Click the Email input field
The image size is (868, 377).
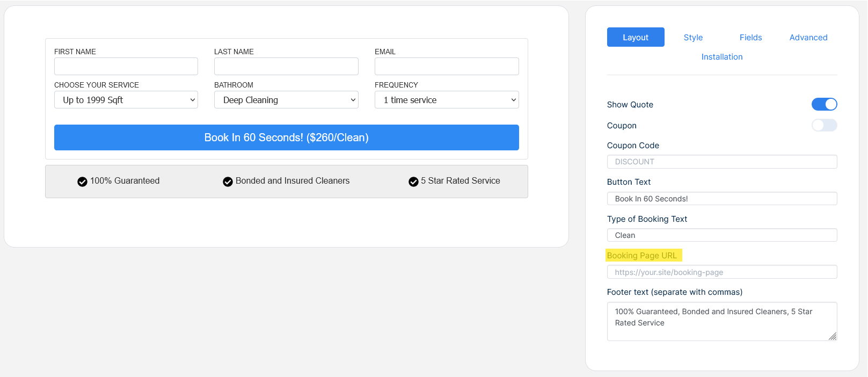click(x=447, y=67)
